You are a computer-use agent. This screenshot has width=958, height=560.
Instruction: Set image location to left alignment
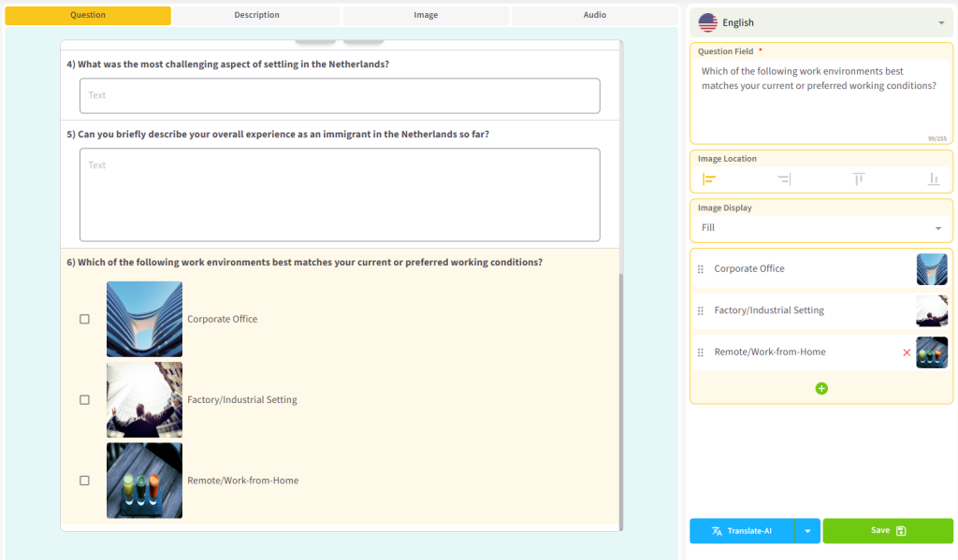tap(709, 179)
